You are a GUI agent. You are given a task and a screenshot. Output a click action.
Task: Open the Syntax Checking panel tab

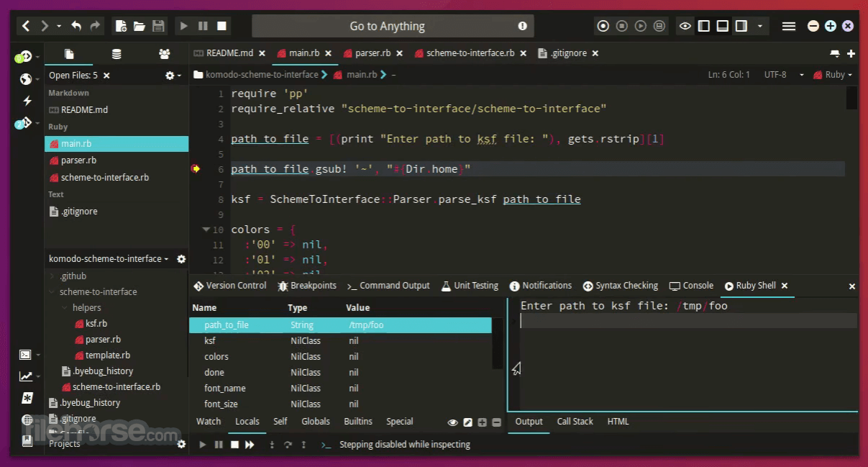[621, 286]
